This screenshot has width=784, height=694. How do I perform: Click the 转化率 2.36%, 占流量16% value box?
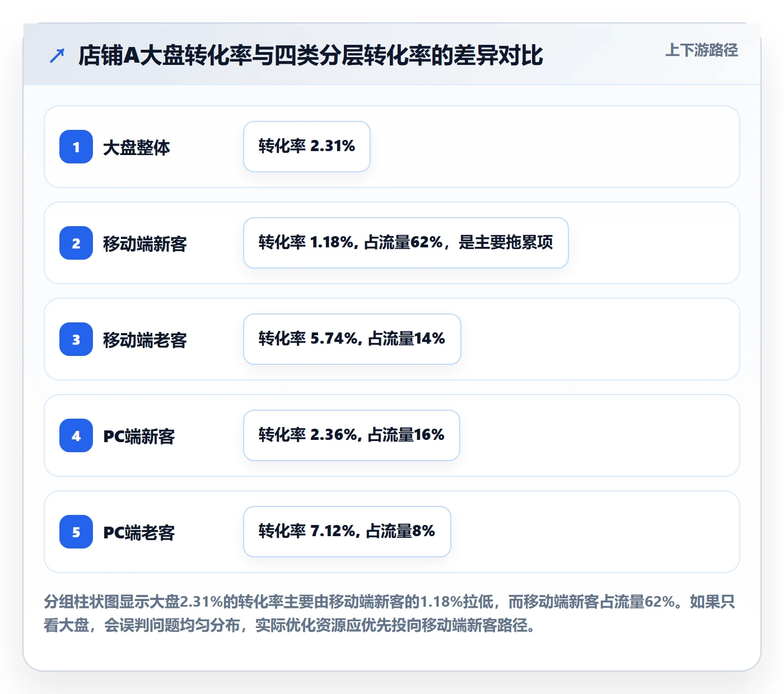(x=352, y=435)
